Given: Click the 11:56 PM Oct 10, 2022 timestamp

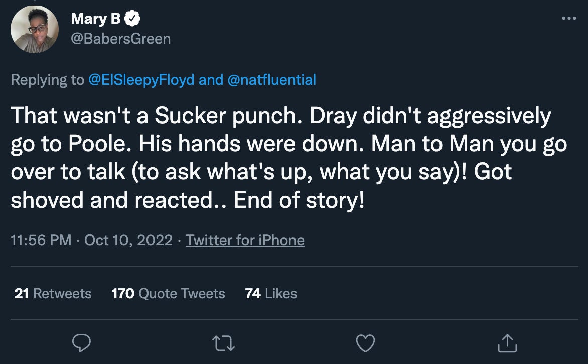Looking at the screenshot, I should click(x=91, y=240).
